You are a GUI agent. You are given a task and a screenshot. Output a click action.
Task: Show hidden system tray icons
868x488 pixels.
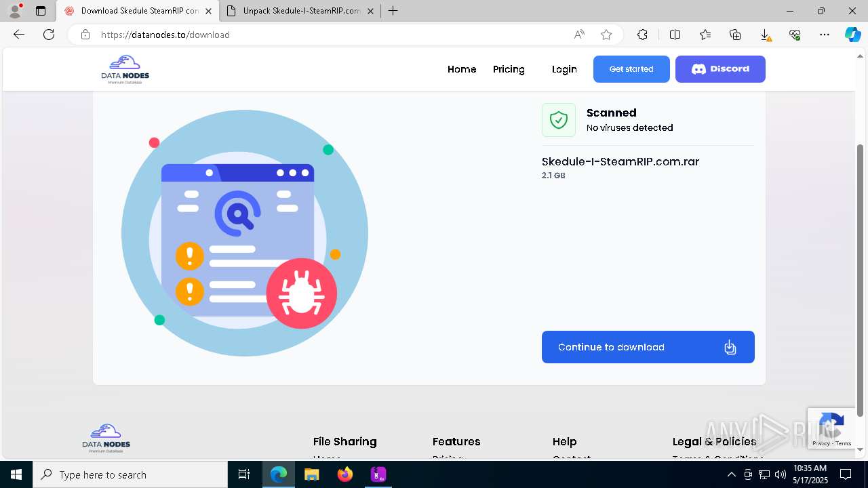[731, 474]
